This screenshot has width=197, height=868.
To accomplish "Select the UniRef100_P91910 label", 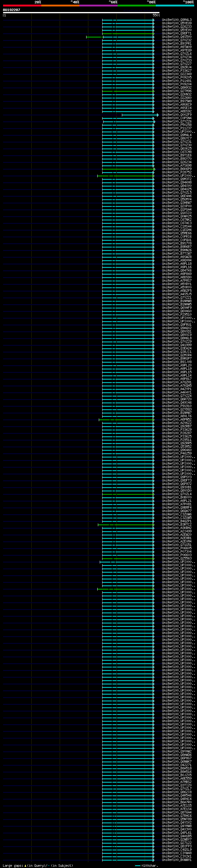I will click(x=177, y=406).
